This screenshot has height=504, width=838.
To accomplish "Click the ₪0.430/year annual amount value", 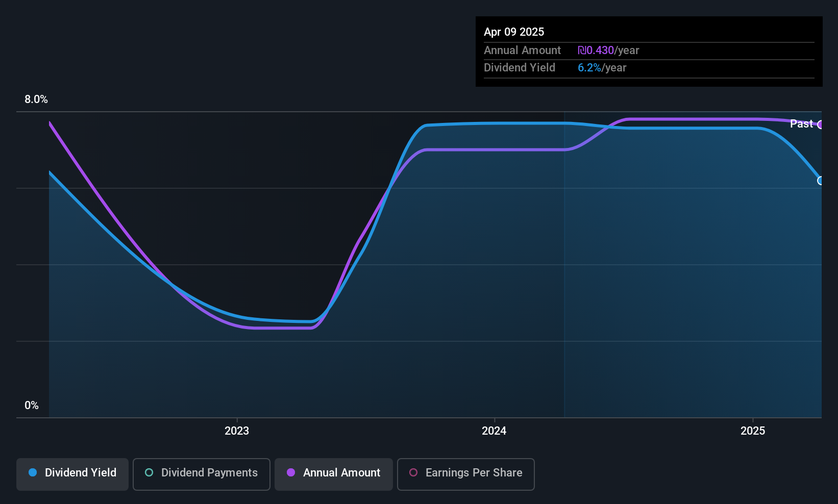I will click(x=608, y=51).
